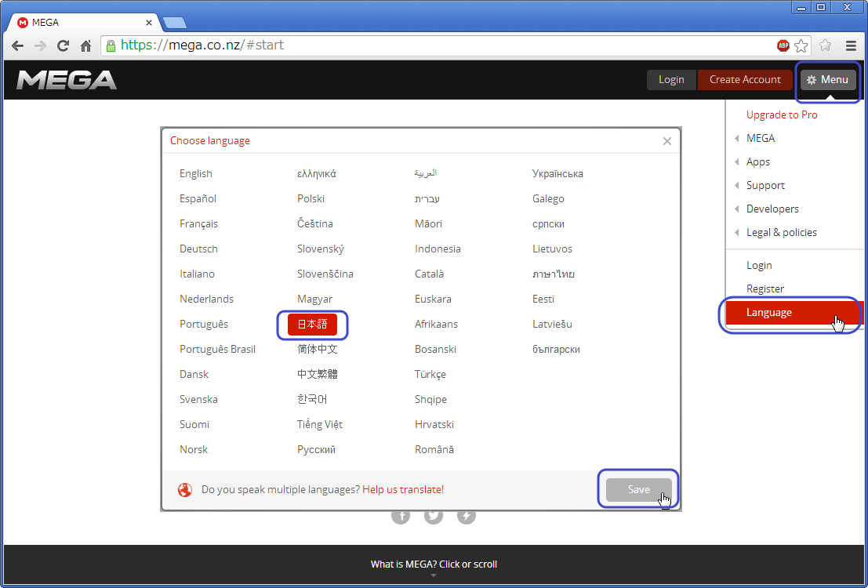This screenshot has width=868, height=588.
Task: Click the browser back arrow
Action: pos(17,45)
